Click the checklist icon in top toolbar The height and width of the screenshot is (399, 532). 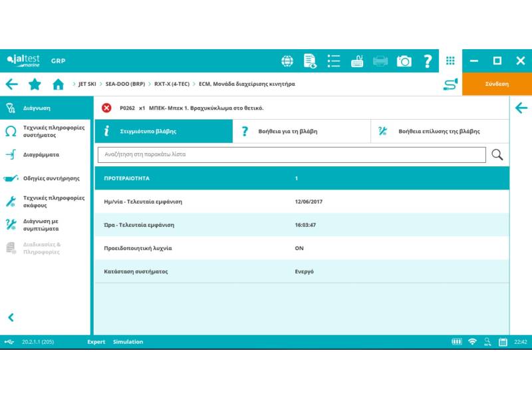(x=334, y=61)
